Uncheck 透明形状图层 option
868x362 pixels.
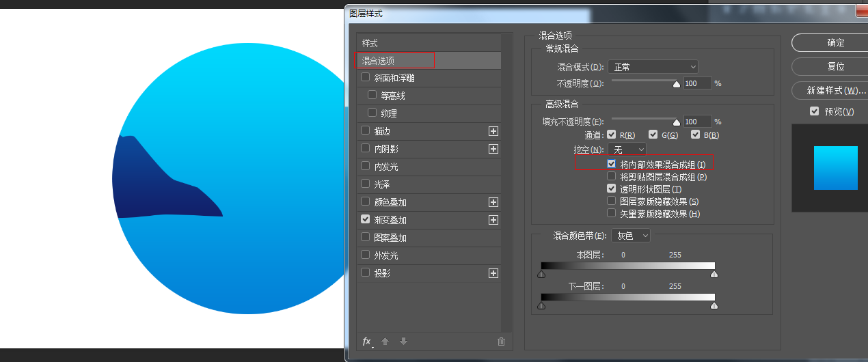(612, 189)
